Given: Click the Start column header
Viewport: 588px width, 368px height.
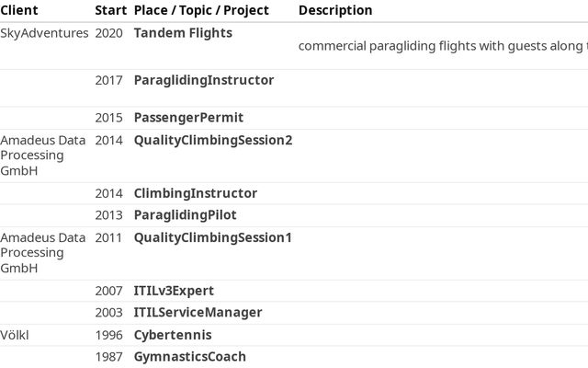Looking at the screenshot, I should pyautogui.click(x=110, y=10).
